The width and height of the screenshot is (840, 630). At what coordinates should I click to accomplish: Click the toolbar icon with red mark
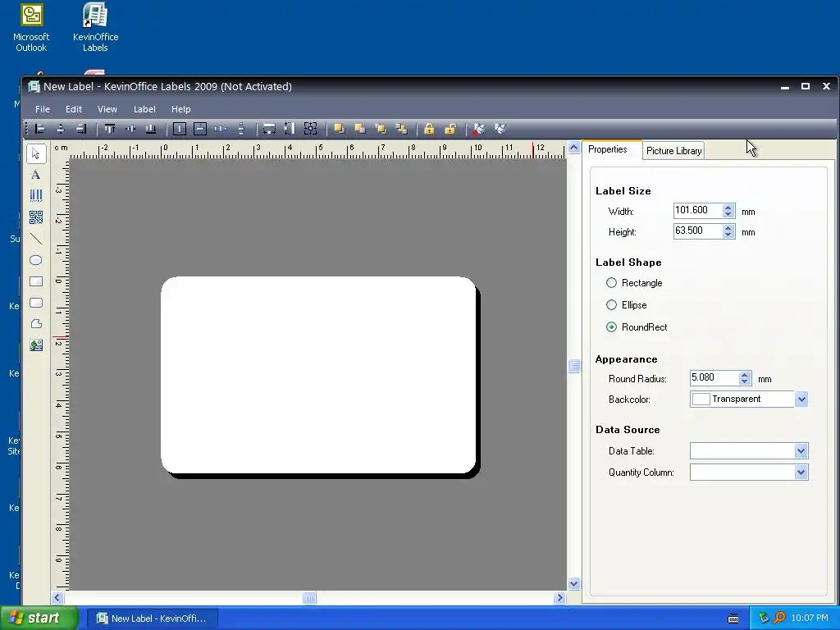pos(478,129)
